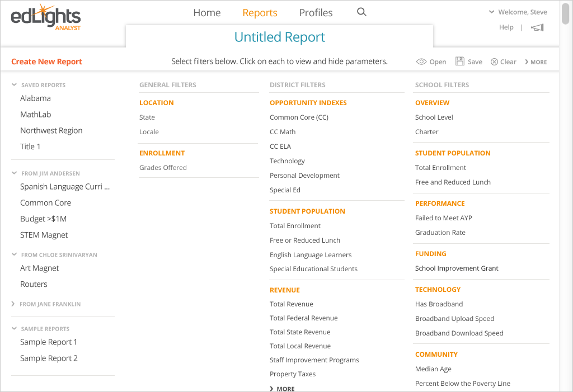This screenshot has width=573, height=392.
Task: Open Sample Report 2
Action: (49, 358)
